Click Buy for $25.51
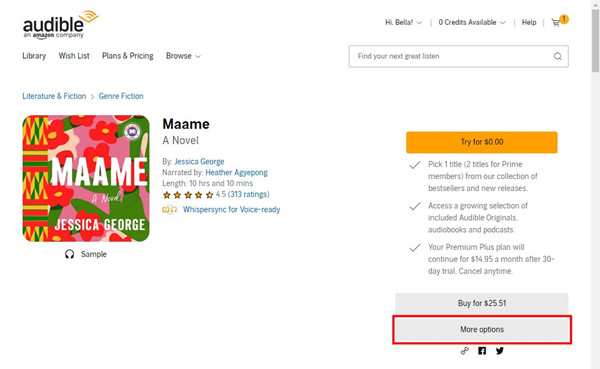 click(482, 303)
